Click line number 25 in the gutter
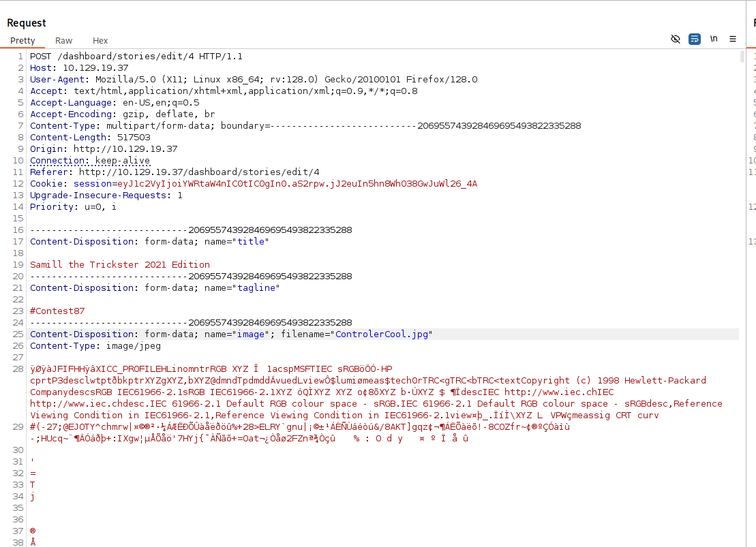This screenshot has width=756, height=547. coord(18,334)
